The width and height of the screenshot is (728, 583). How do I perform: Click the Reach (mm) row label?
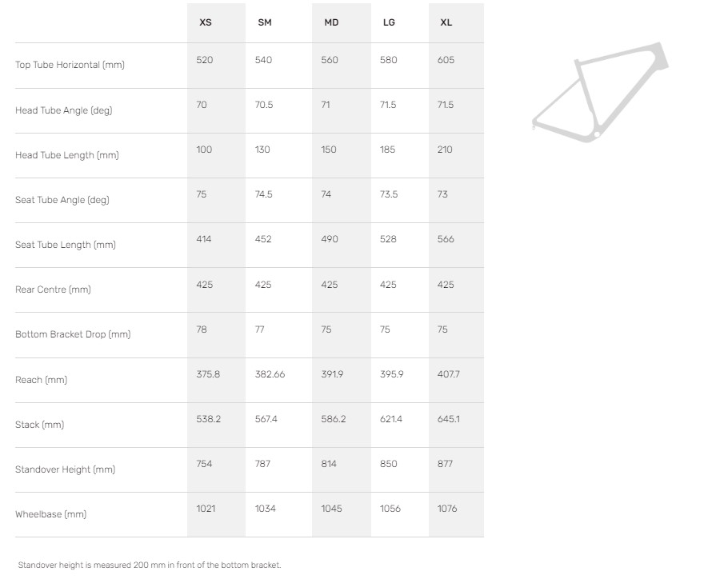(x=41, y=380)
